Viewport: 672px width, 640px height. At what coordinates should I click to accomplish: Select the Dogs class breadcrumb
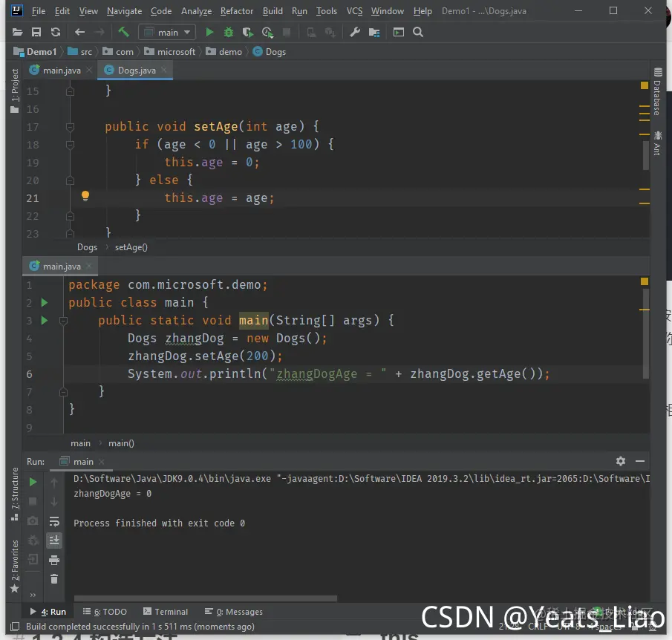[x=269, y=52]
